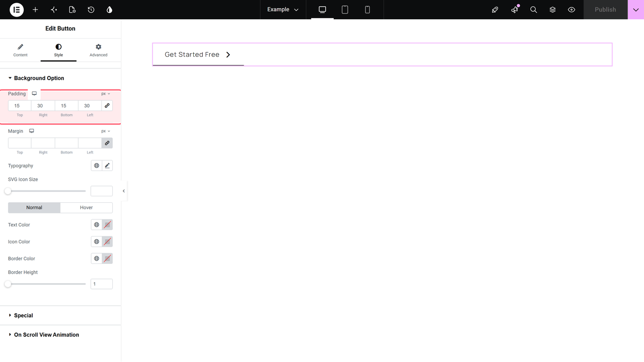Click the rocket launch icon

(495, 10)
